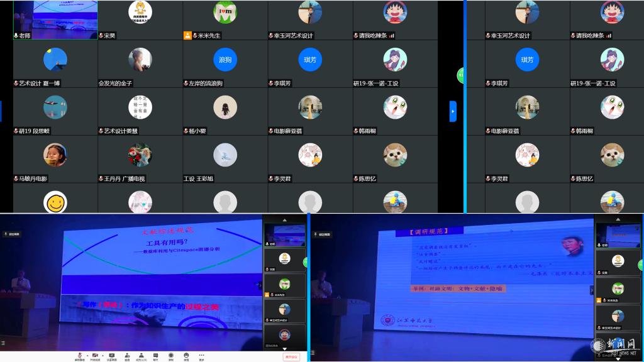Start recording with the Record icon
The image size is (644, 362).
[x=170, y=356]
